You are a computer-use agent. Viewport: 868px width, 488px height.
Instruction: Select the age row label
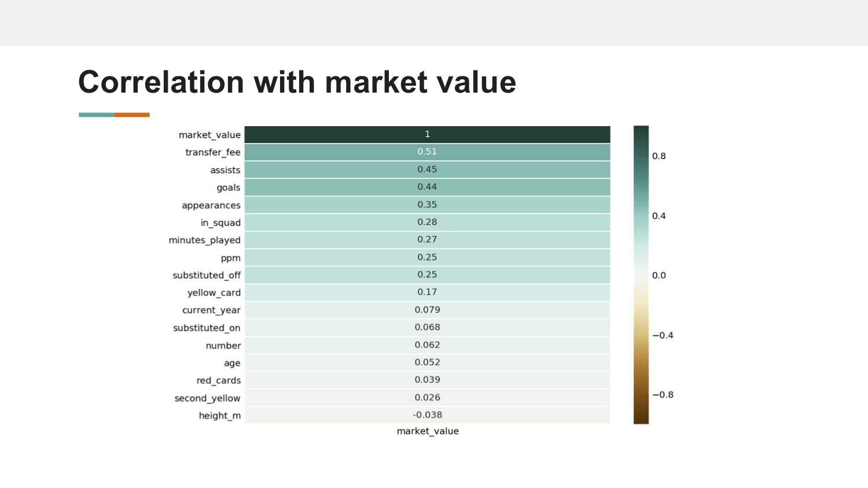tap(232, 364)
